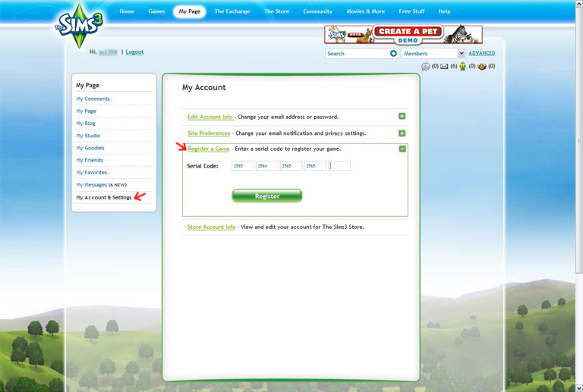583x392 pixels.
Task: Open My Comments in sidebar
Action: click(93, 99)
